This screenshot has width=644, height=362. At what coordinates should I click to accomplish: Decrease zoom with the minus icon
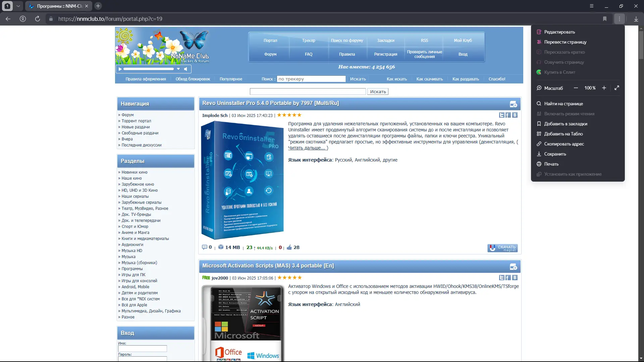coord(576,88)
